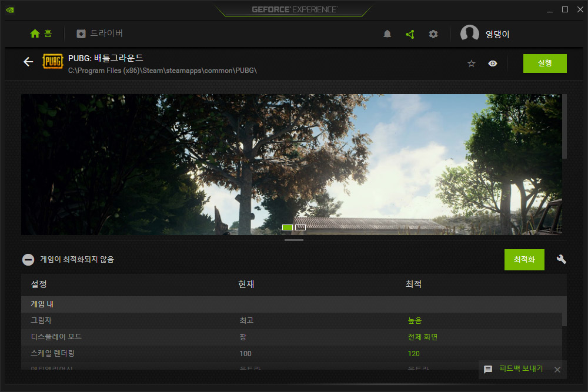Screen dimensions: 588x392
Task: Maximize the GeForce Experience window
Action: tap(565, 10)
